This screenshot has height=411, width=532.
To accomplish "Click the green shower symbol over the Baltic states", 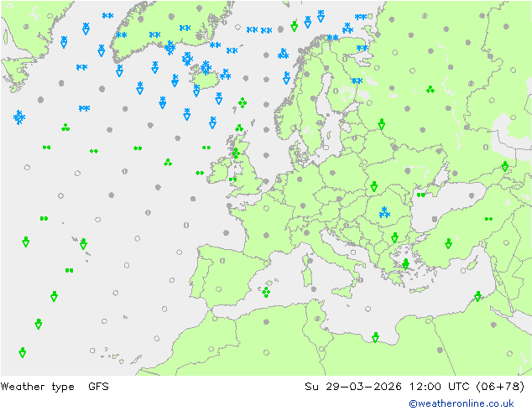I will (x=381, y=124).
